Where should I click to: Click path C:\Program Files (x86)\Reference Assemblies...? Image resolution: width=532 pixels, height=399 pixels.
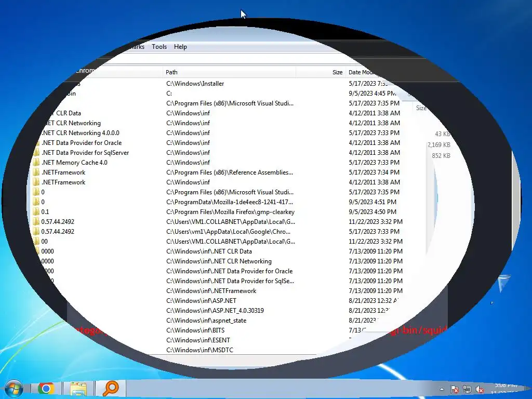pos(230,172)
